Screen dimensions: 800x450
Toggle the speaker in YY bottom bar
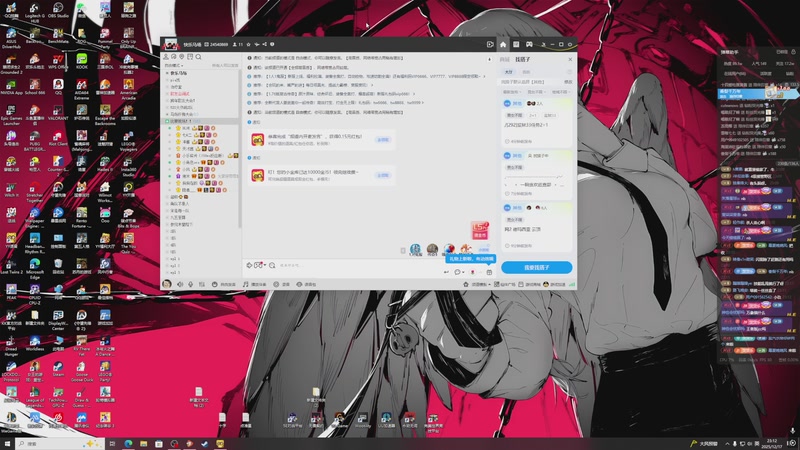pos(180,284)
